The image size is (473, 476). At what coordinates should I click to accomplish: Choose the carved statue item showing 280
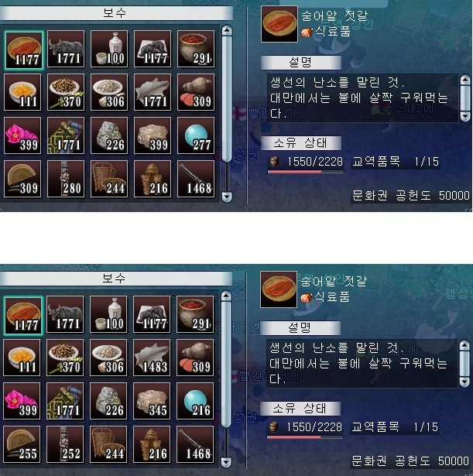click(x=66, y=179)
